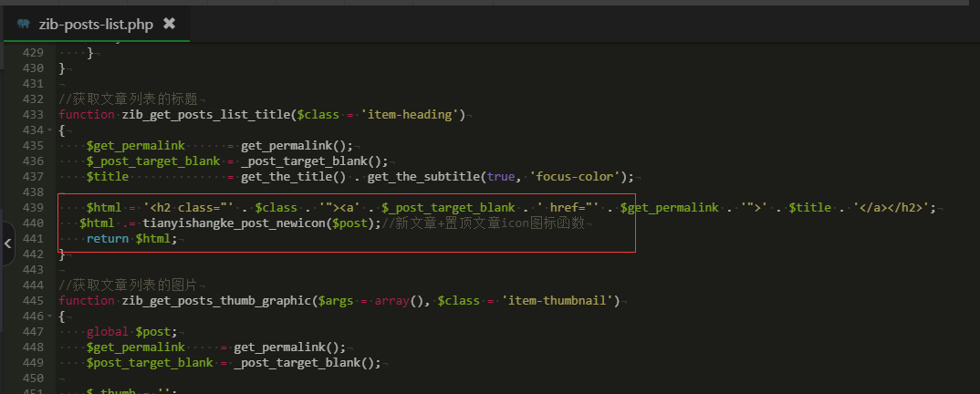The image size is (980, 394).
Task: Close the zib-posts-list.php tab
Action: [169, 24]
